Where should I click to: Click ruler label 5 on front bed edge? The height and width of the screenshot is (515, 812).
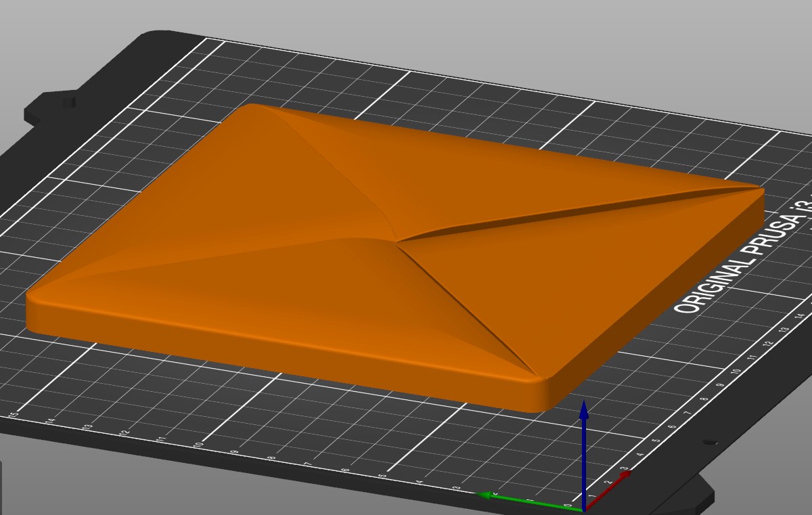pos(383,476)
